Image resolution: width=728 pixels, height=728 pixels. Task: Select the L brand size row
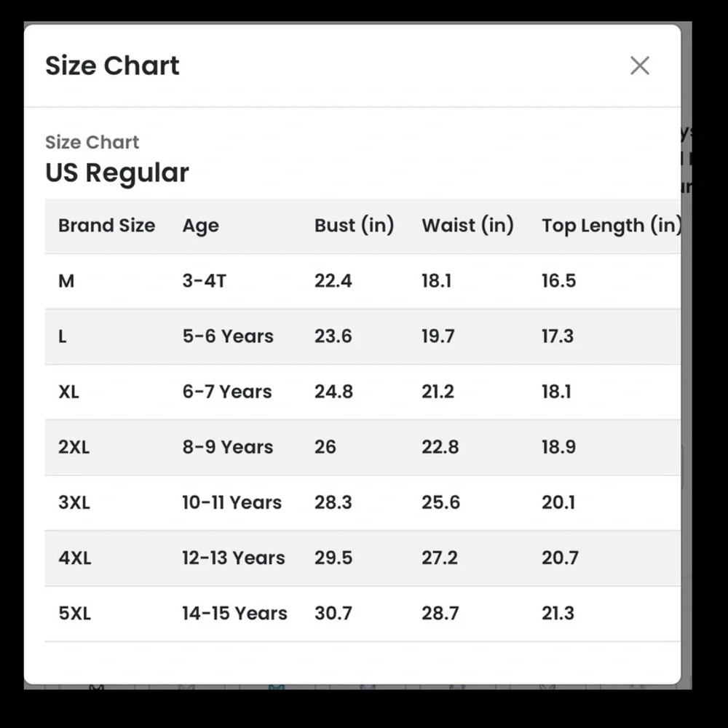pyautogui.click(x=363, y=336)
